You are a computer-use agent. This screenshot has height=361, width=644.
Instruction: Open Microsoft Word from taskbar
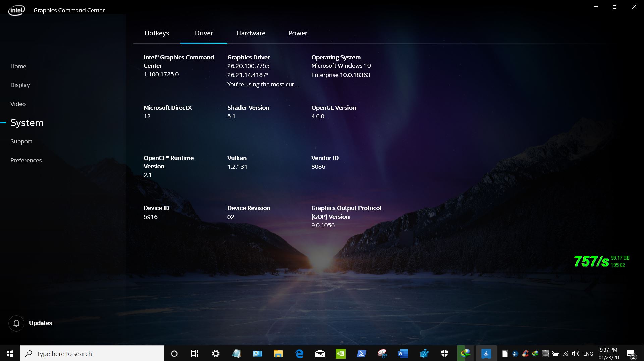pos(403,353)
